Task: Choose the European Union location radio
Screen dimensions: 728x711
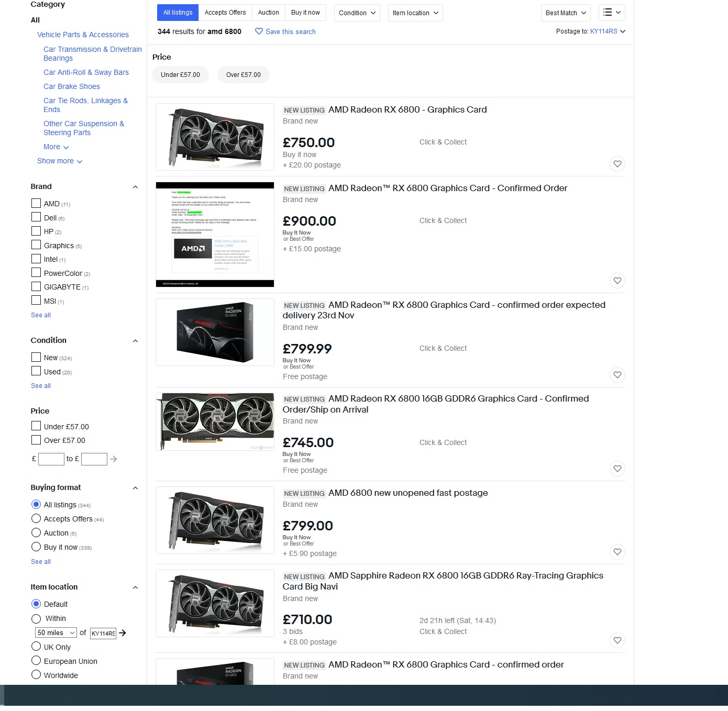Action: click(36, 661)
